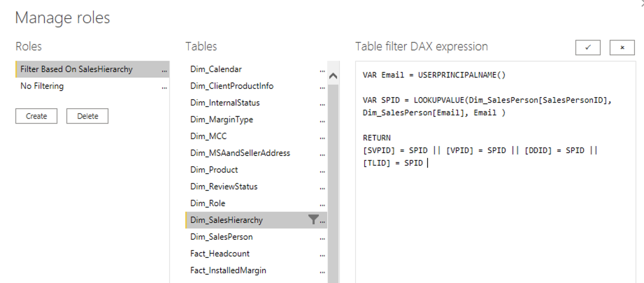The image size is (644, 283).
Task: Open more options for No Filtering role
Action: click(165, 87)
